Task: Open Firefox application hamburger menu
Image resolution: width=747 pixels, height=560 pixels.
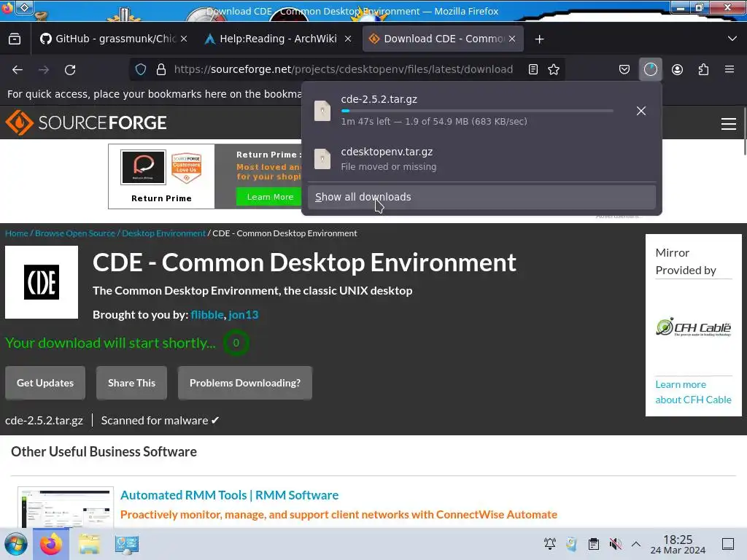Action: coord(729,69)
